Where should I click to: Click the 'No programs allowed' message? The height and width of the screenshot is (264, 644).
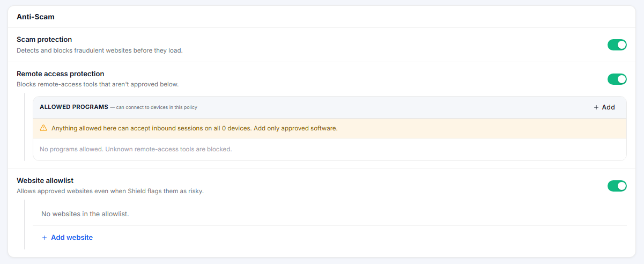point(136,149)
